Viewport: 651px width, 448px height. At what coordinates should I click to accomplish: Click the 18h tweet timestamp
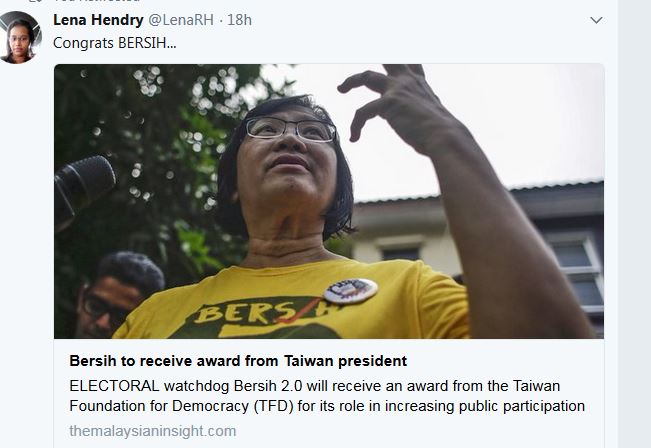239,20
